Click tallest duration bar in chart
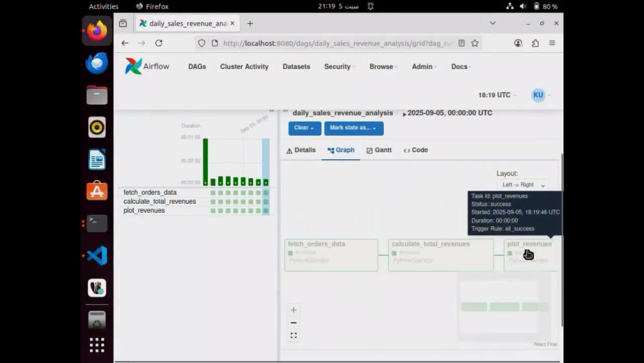This screenshot has height=363, width=644. tap(205, 162)
